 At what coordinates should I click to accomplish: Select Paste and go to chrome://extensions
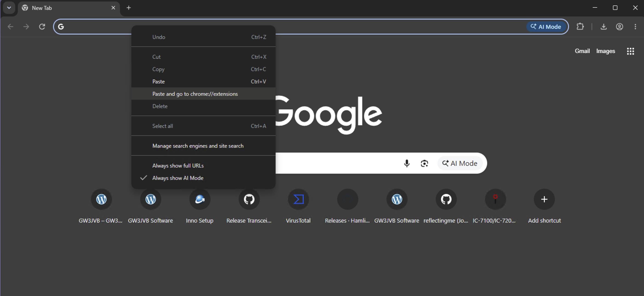(203, 94)
